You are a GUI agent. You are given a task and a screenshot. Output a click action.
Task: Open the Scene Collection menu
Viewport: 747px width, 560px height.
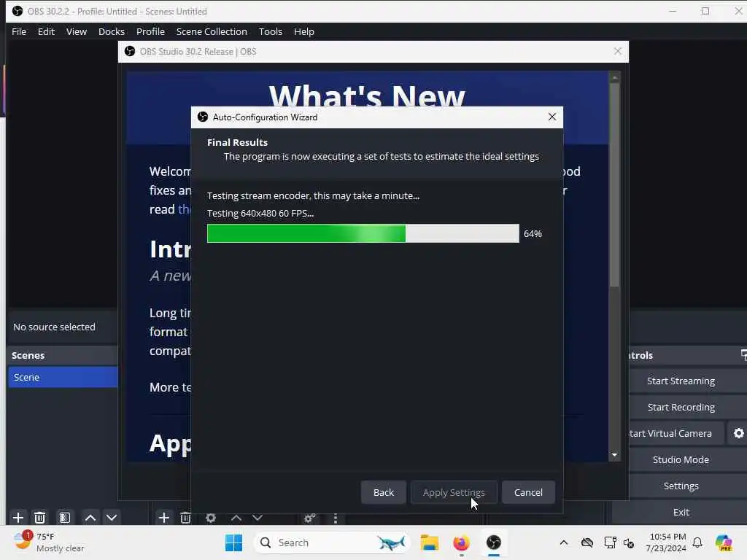pyautogui.click(x=212, y=31)
